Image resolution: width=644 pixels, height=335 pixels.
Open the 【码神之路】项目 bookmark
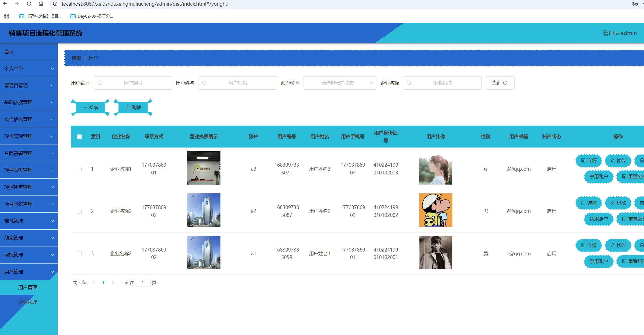click(40, 16)
